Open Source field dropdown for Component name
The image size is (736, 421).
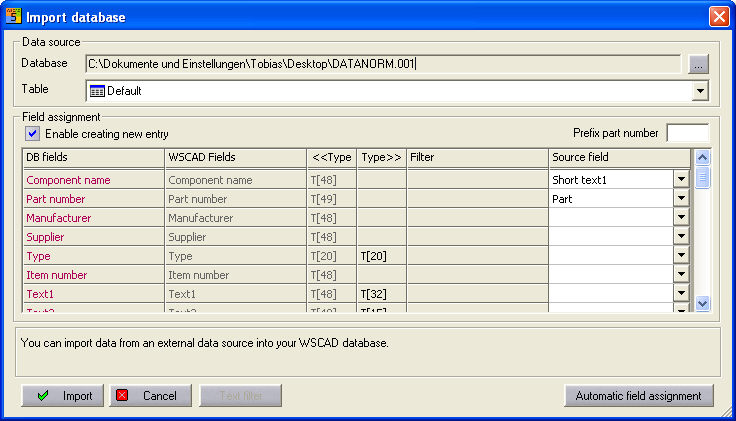[x=681, y=179]
